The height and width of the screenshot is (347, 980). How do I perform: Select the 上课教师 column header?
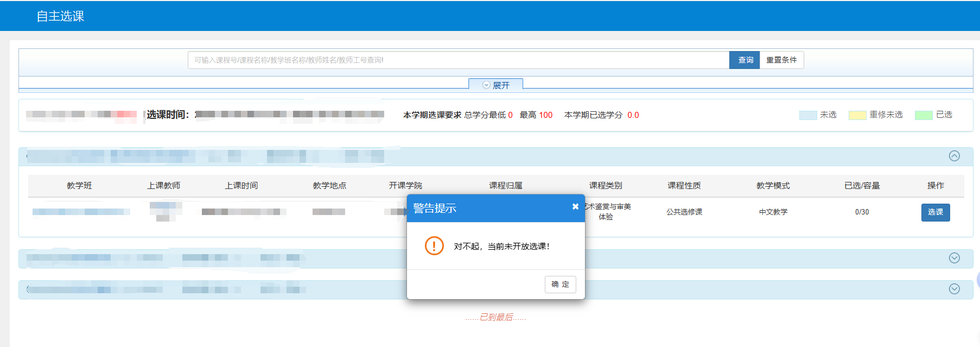click(163, 186)
